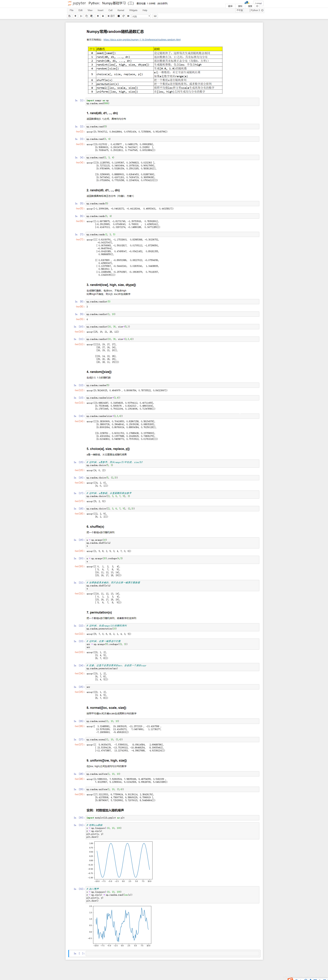
Task: Select the np.random.random(5) code cell
Action: (172, 385)
